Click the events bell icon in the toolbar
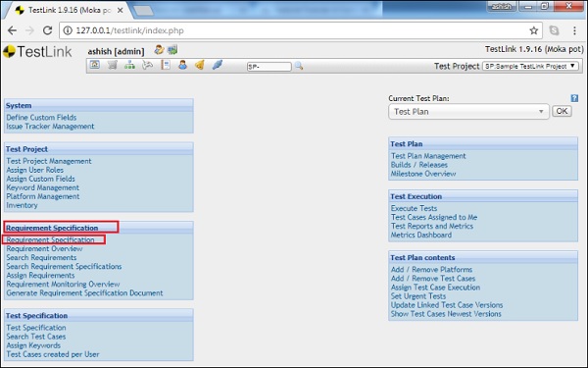The height and width of the screenshot is (368, 588). coord(200,65)
